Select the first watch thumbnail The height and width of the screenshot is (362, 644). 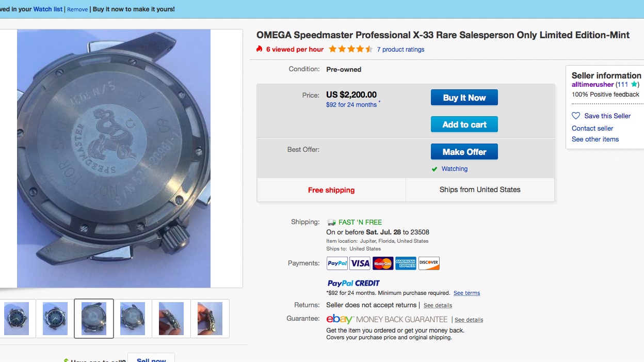[x=17, y=318]
